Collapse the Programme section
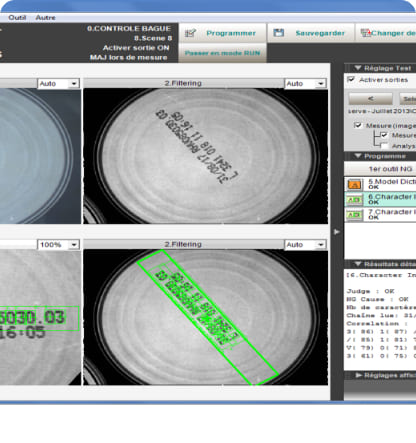This screenshot has height=443, width=416. pos(358,156)
